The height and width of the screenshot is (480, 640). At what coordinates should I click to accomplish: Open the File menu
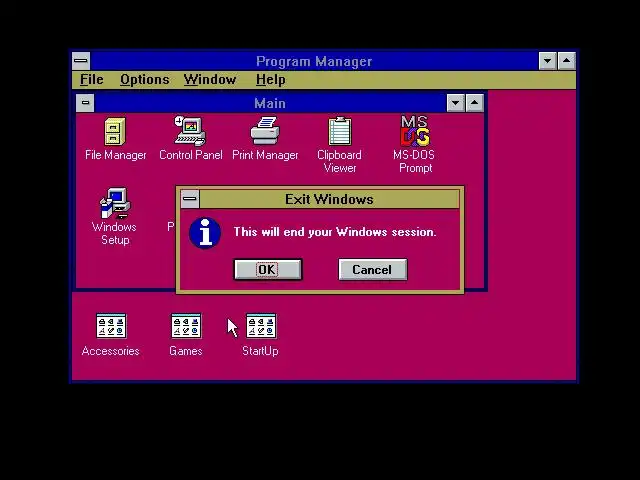(92, 79)
